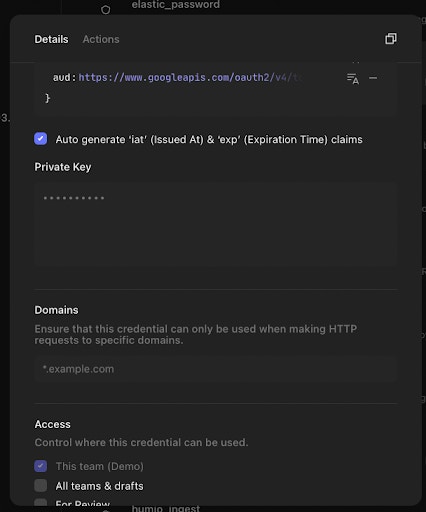Viewport: 426px width, 512px height.
Task: Click the text format icon beside aud
Action: pos(353,79)
